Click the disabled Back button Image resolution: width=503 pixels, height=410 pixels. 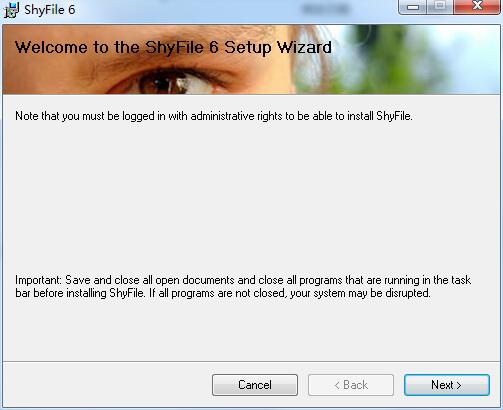[x=351, y=385]
